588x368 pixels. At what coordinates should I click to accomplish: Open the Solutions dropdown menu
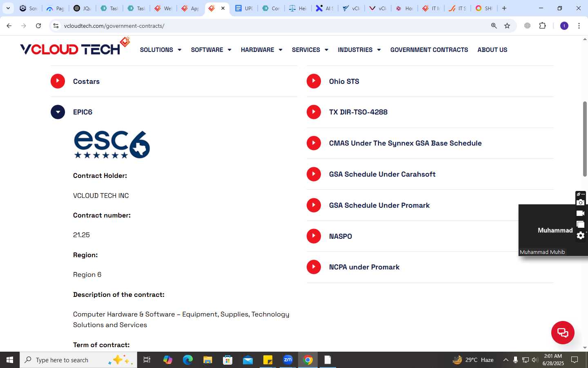[x=160, y=50]
